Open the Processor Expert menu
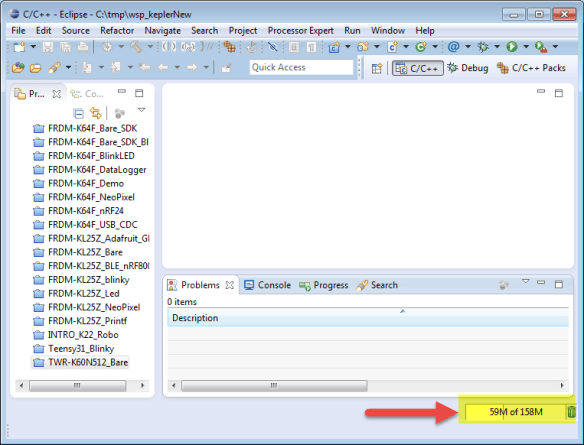 [301, 31]
